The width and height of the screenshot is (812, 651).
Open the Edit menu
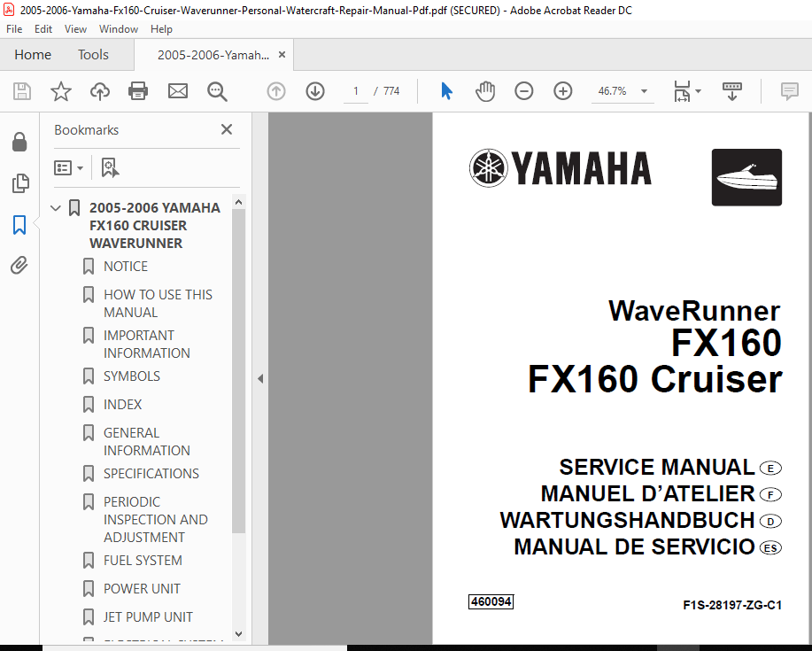(x=43, y=29)
